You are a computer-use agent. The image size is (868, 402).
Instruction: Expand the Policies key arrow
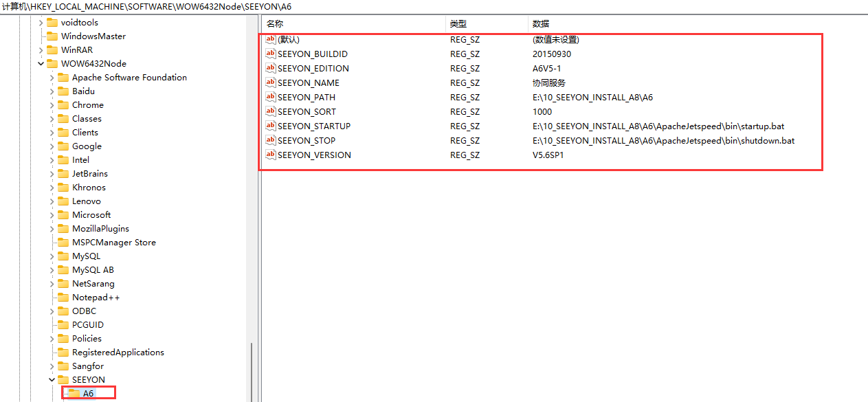point(52,338)
